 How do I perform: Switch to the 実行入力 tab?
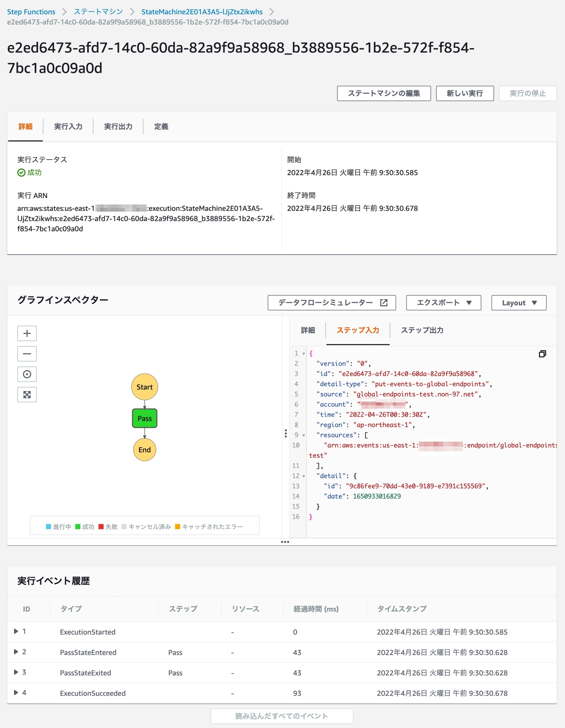pos(68,126)
